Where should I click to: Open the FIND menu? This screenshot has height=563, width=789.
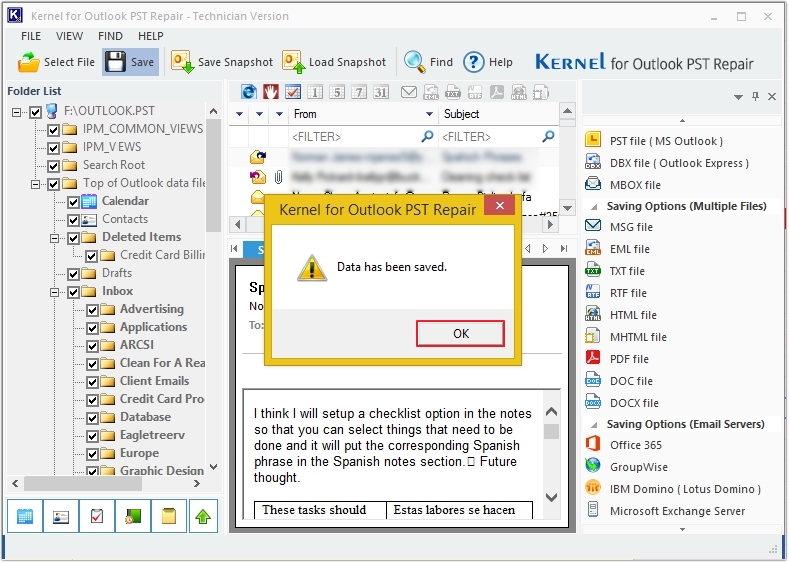[110, 36]
